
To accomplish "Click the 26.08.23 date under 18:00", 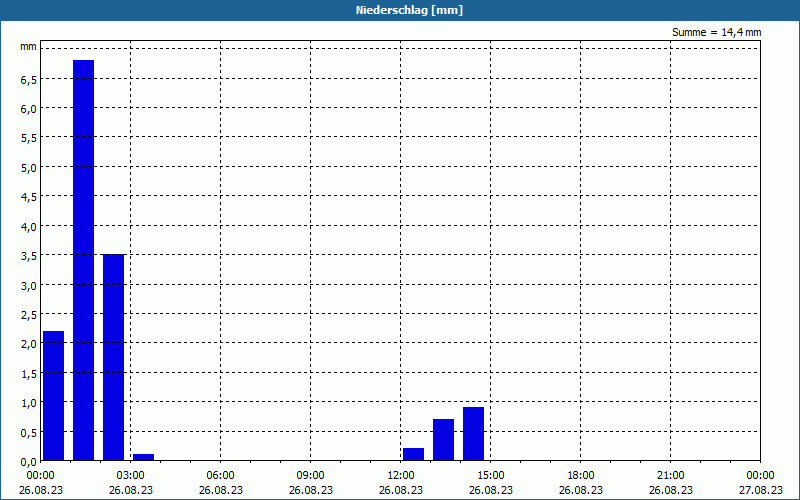I will (581, 490).
